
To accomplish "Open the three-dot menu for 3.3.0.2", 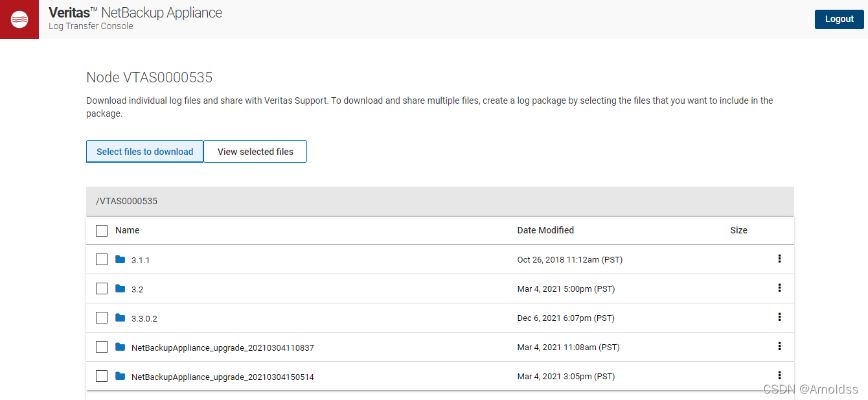I will (x=779, y=317).
